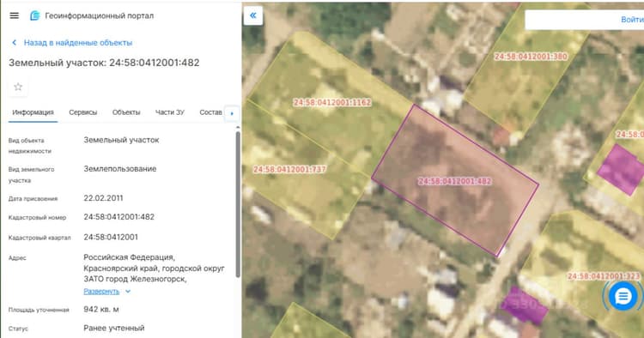Click the back arrow beside Назад

click(15, 43)
